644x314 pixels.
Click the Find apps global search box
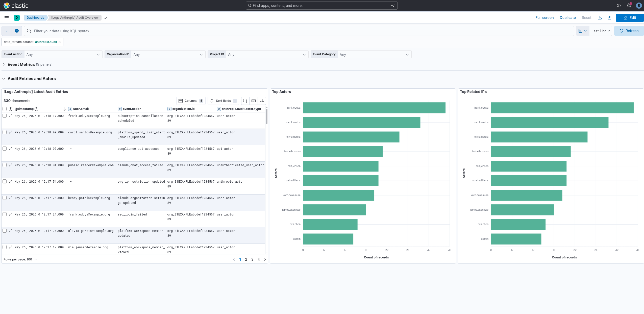[321, 6]
